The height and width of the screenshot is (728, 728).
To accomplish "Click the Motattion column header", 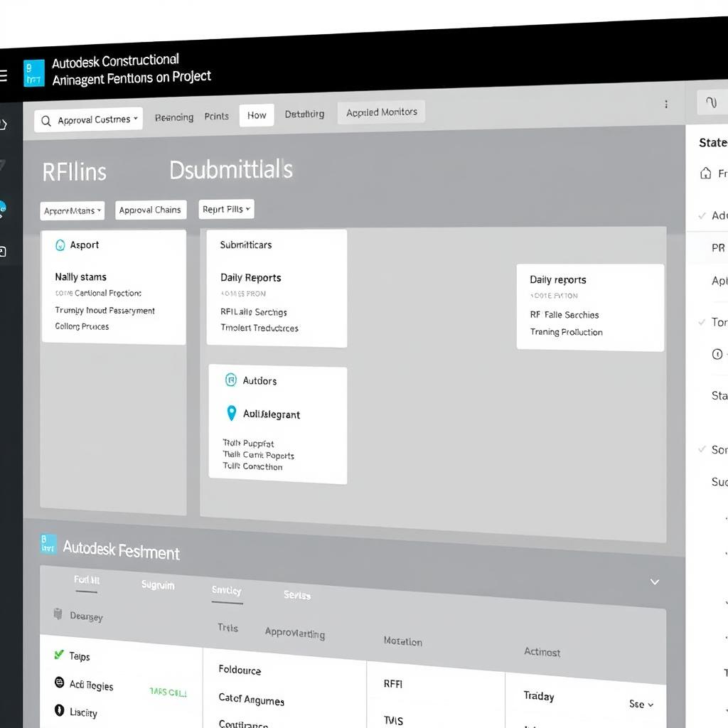I will [x=402, y=641].
